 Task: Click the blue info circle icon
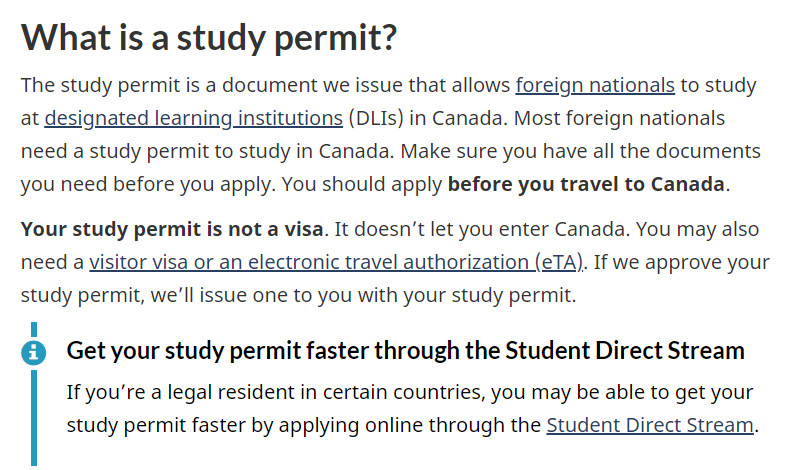34,353
